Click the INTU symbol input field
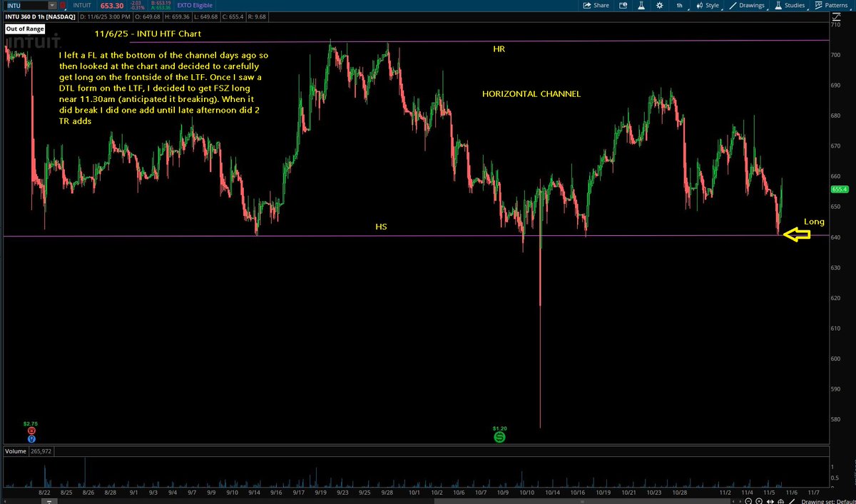The height and width of the screenshot is (504, 856). point(26,5)
